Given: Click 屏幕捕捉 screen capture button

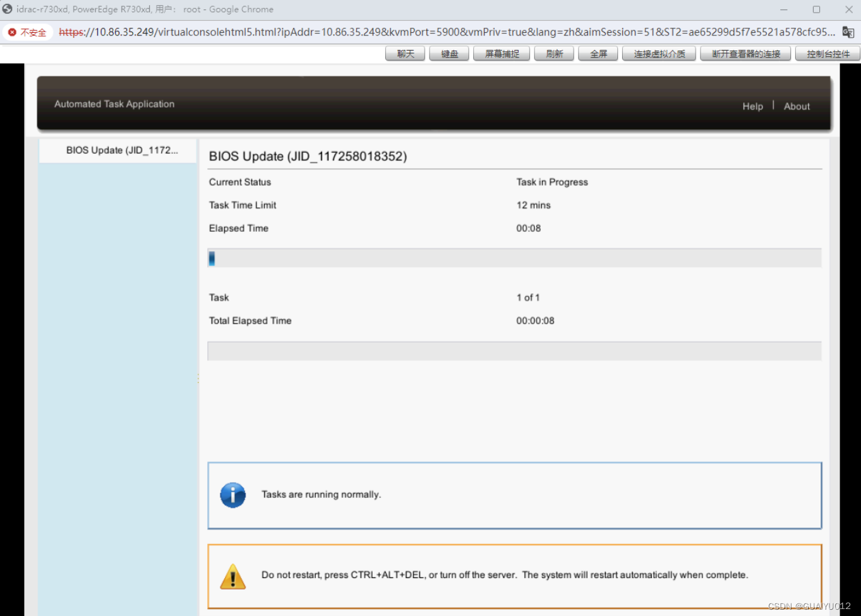Looking at the screenshot, I should pos(502,54).
